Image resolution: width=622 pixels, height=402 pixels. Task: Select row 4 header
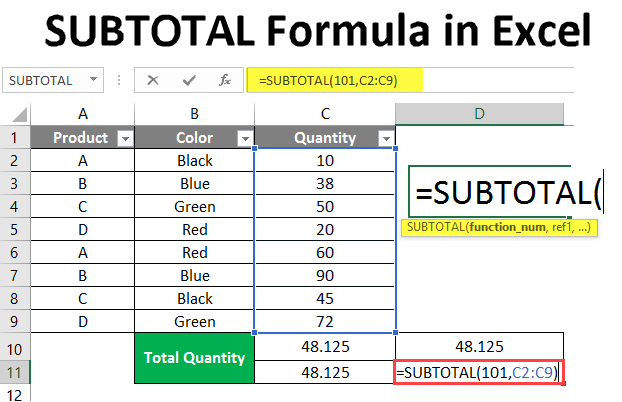click(x=15, y=207)
